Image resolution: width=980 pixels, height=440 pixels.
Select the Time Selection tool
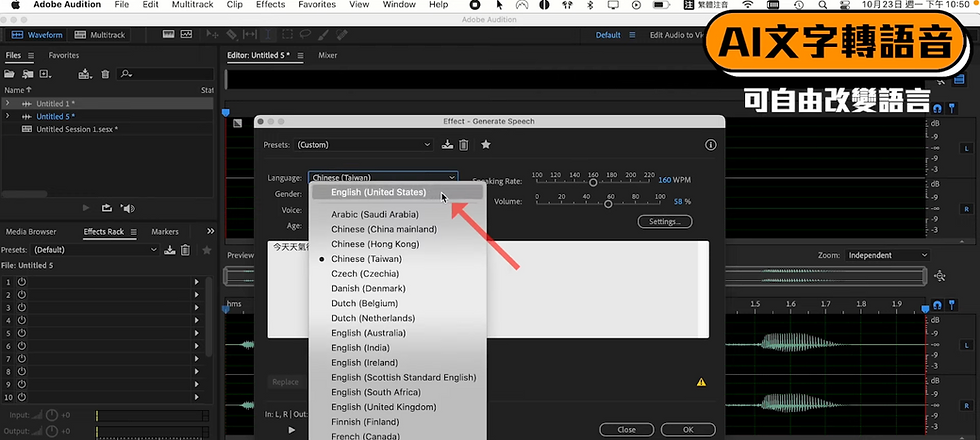(268, 34)
